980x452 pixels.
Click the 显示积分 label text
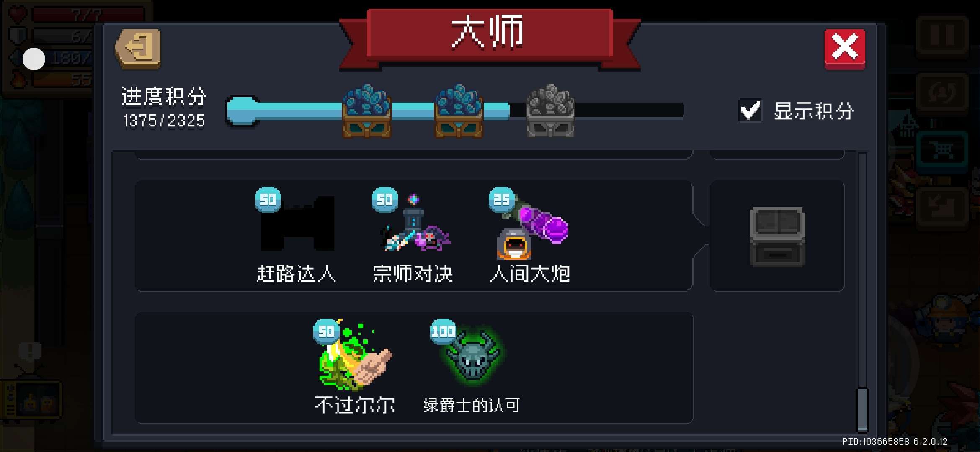pyautogui.click(x=813, y=111)
